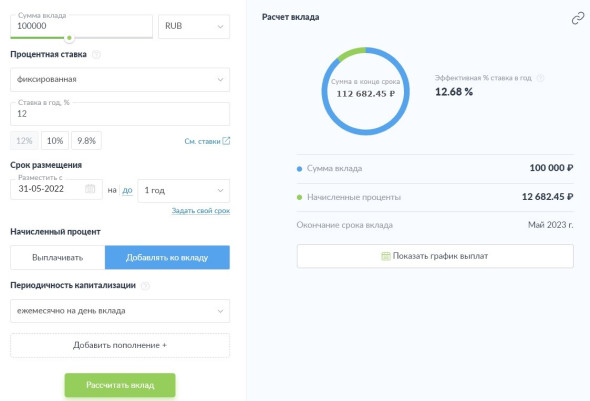Open help icon beside Периодичность капитализации

(145, 286)
